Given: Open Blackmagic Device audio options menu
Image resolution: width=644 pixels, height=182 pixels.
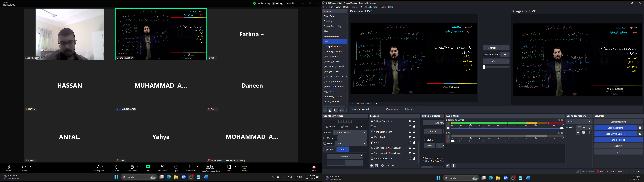Looking at the screenshot, I should [448, 124].
